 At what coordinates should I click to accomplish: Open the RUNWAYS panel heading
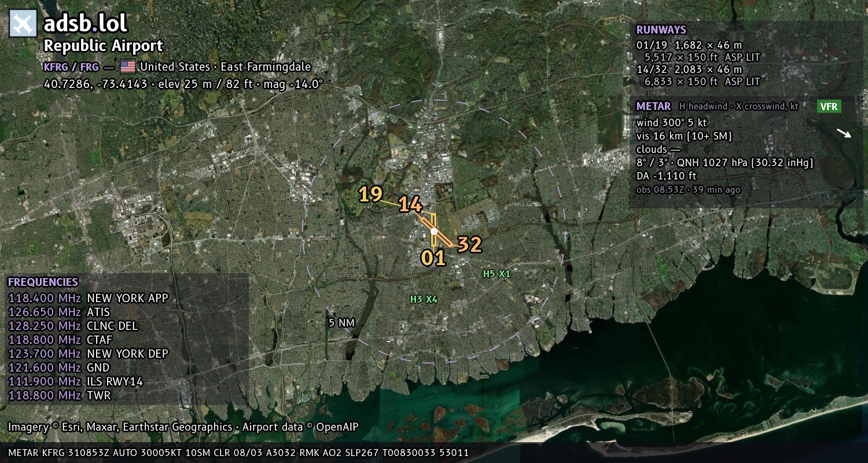[661, 30]
